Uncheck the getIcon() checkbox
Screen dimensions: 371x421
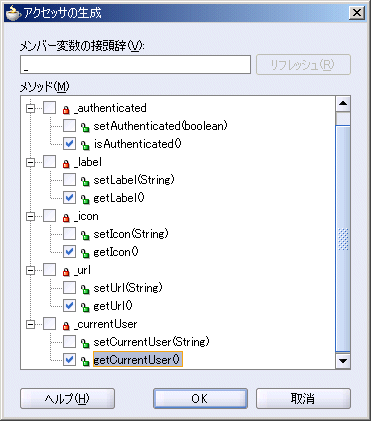(69, 252)
